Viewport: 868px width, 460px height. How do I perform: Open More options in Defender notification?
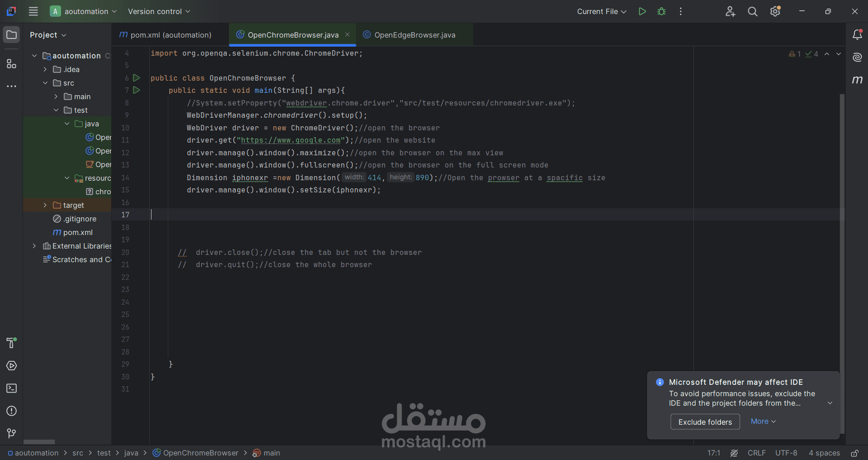click(x=764, y=422)
